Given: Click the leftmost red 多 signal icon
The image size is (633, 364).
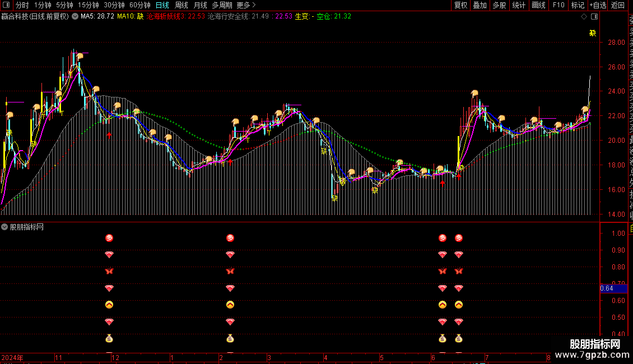Looking at the screenshot, I should point(109,238).
